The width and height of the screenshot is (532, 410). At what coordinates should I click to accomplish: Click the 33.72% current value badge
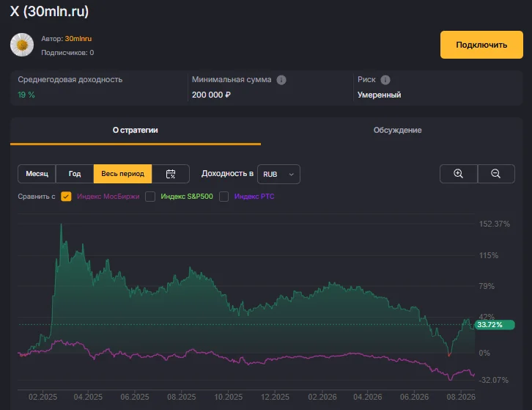tap(495, 325)
